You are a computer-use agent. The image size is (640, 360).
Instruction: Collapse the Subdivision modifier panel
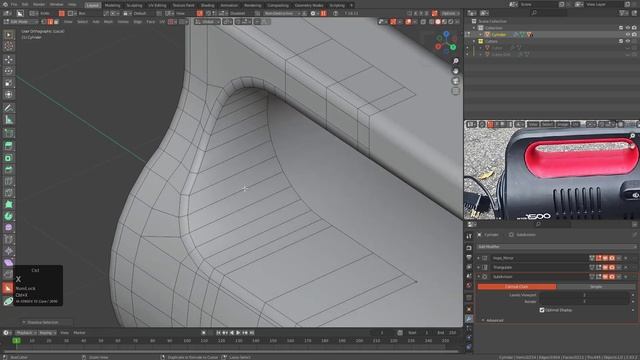(479, 277)
